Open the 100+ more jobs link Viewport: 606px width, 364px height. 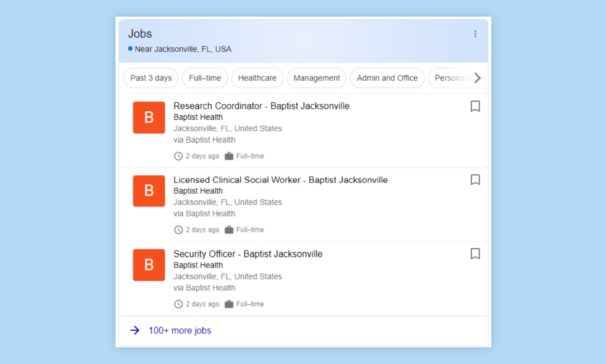[x=180, y=331]
